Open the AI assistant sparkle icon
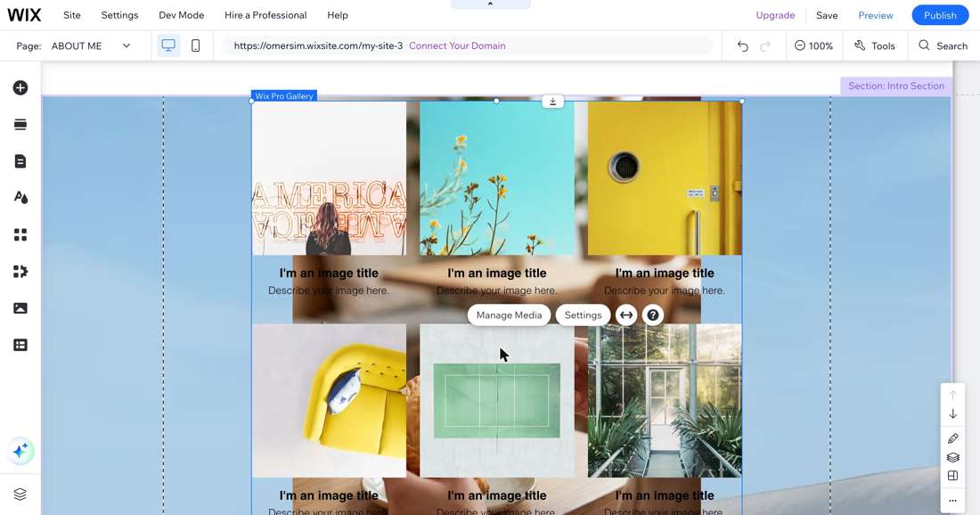The image size is (980, 515). [x=20, y=451]
